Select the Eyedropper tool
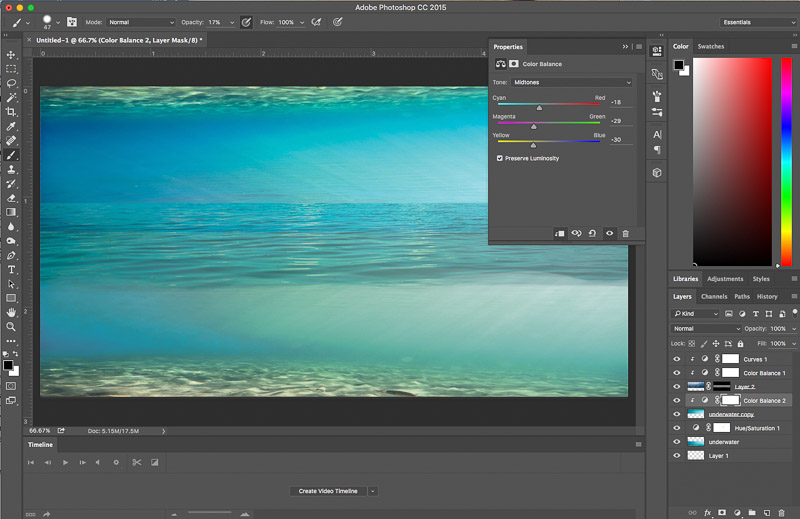The height and width of the screenshot is (519, 800). pos(11,126)
